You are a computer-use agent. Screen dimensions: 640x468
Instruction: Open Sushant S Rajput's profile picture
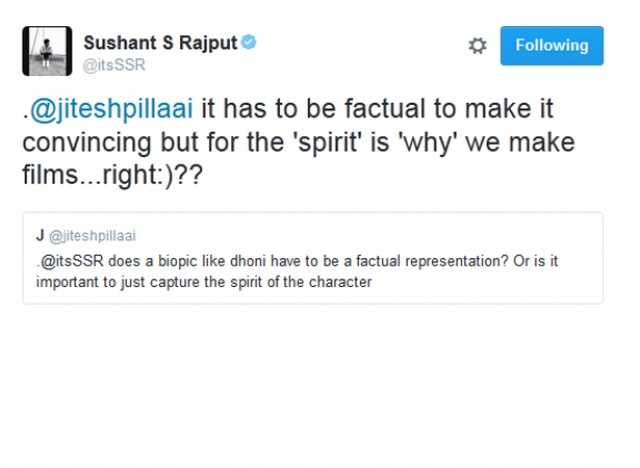tap(47, 52)
